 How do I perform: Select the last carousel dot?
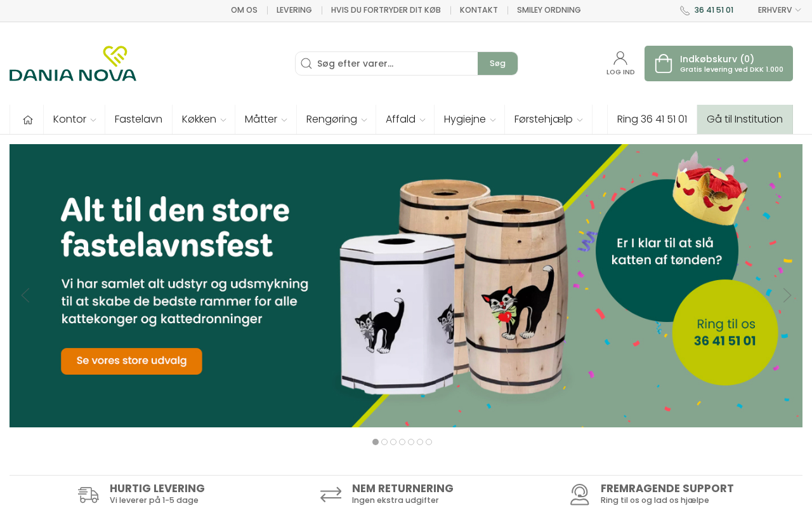pyautogui.click(x=429, y=442)
